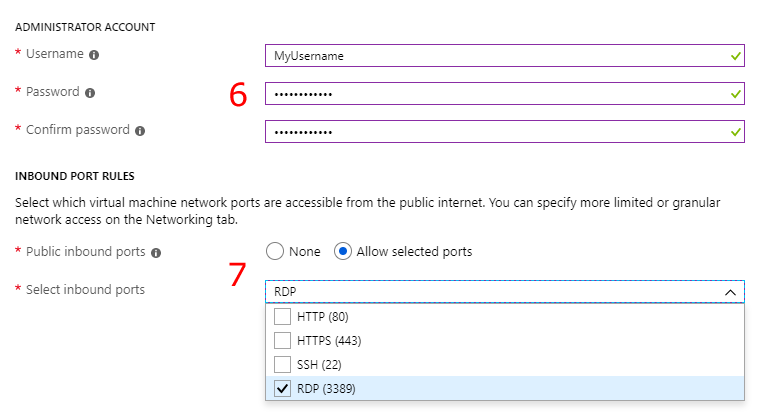Check the HTTP (80) checkbox
767x414 pixels.
[x=282, y=317]
